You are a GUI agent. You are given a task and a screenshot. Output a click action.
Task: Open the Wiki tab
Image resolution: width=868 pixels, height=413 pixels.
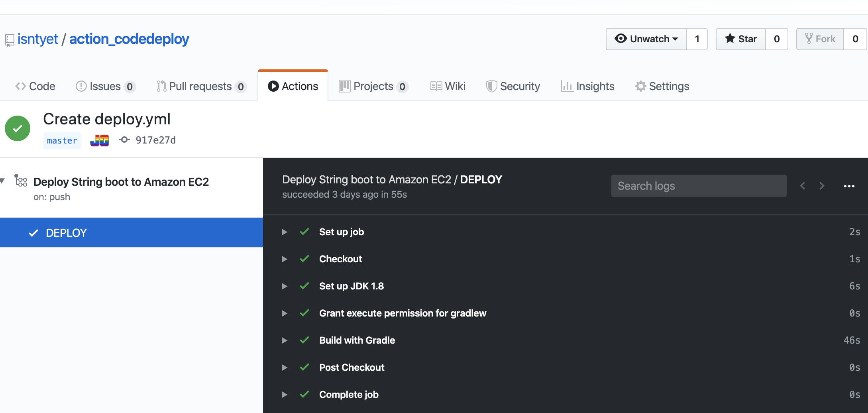[448, 86]
